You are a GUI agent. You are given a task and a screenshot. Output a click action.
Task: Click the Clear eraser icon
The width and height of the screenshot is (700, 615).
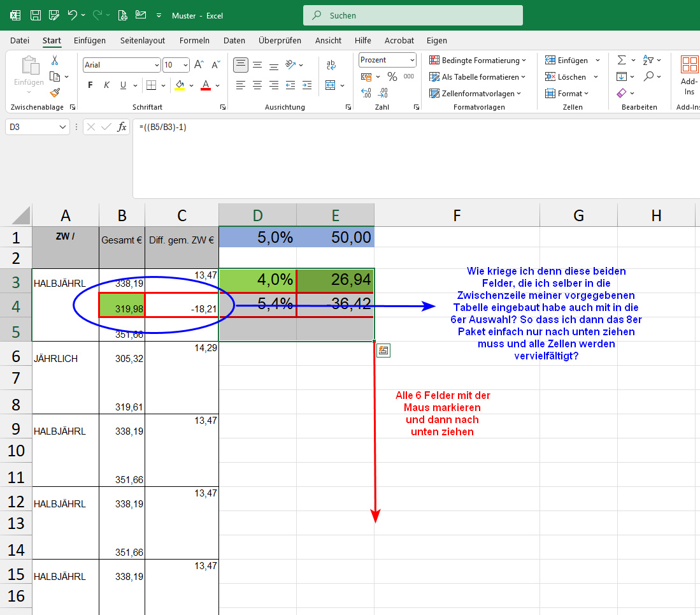622,93
